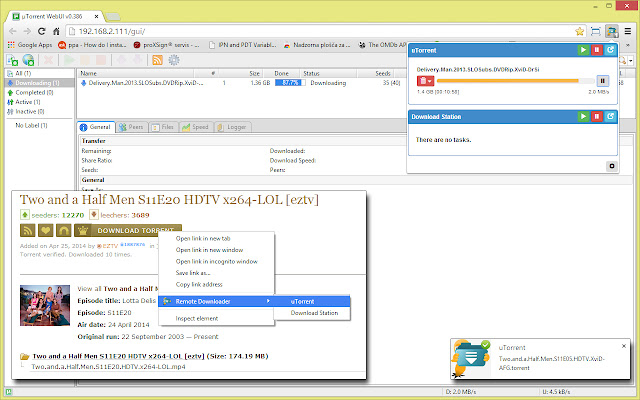Sort by the Seeds column header

(x=376, y=73)
